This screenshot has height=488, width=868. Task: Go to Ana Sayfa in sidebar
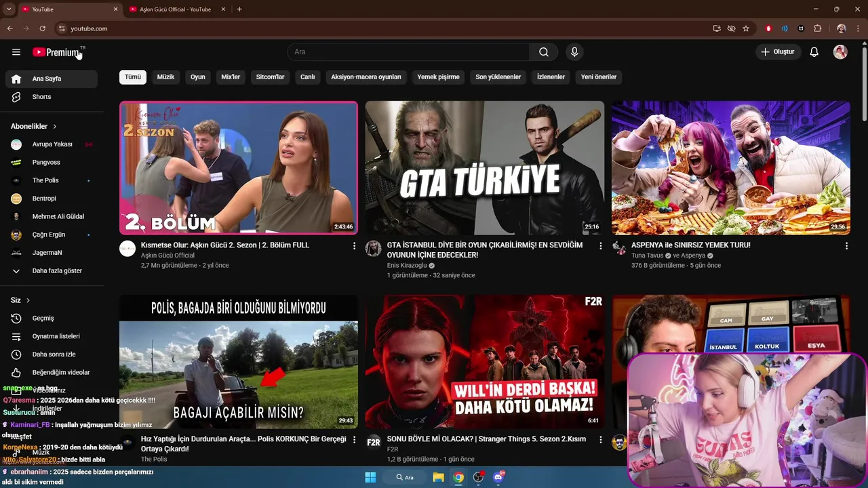click(x=52, y=79)
